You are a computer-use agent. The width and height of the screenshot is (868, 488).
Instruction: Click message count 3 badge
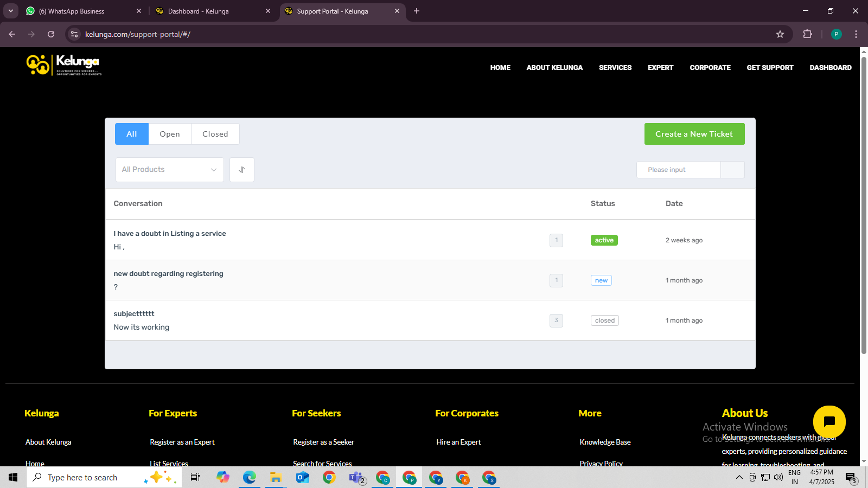click(556, 320)
